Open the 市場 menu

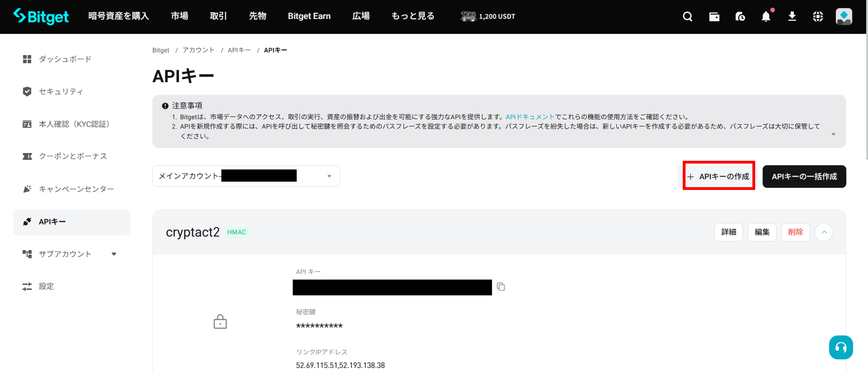(179, 16)
